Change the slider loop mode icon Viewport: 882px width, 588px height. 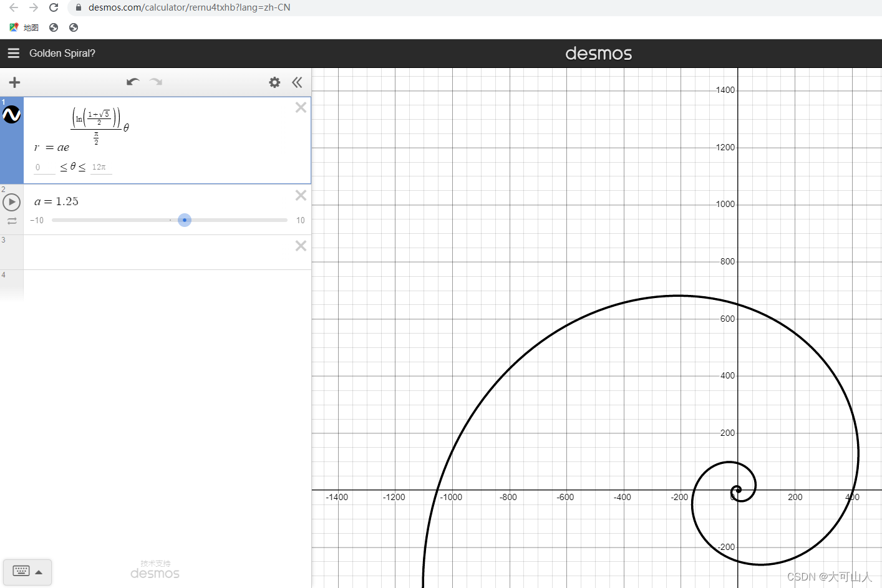click(12, 221)
